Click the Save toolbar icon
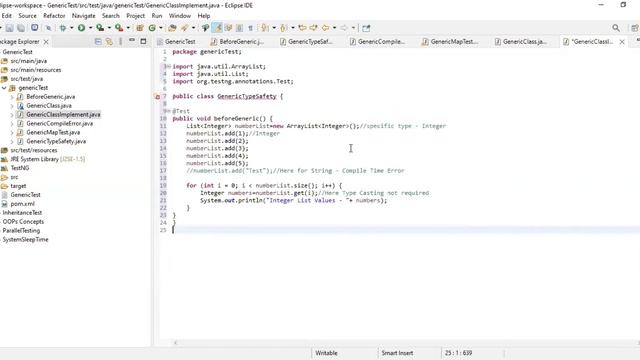Image resolution: width=640 pixels, height=360 pixels. coord(9,28)
